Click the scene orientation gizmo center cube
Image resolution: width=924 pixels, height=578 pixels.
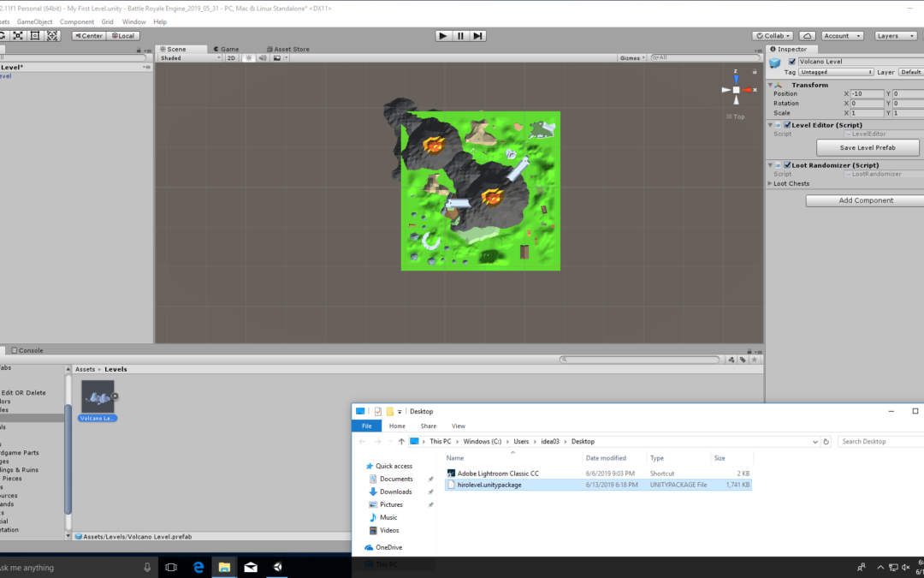(x=736, y=90)
